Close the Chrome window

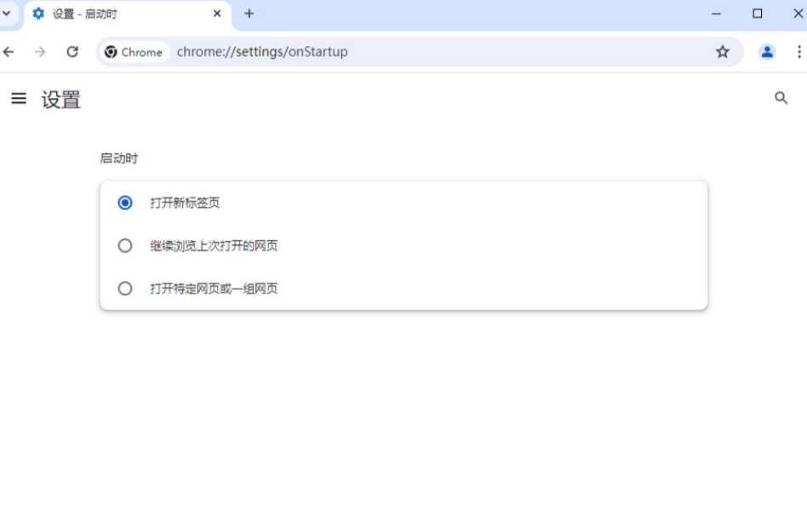798,14
